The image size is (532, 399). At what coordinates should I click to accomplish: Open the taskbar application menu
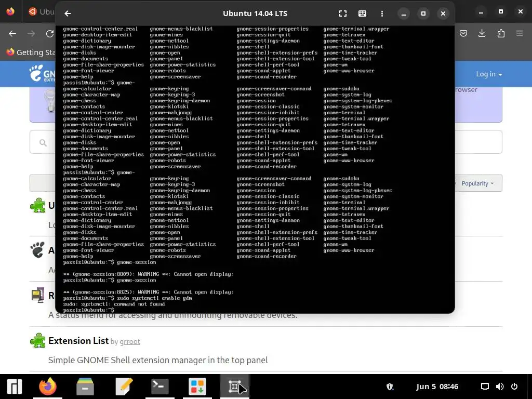[x=14, y=387]
